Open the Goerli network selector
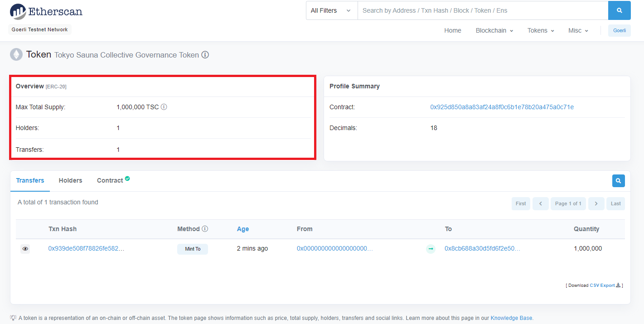The image size is (644, 324). click(x=620, y=30)
